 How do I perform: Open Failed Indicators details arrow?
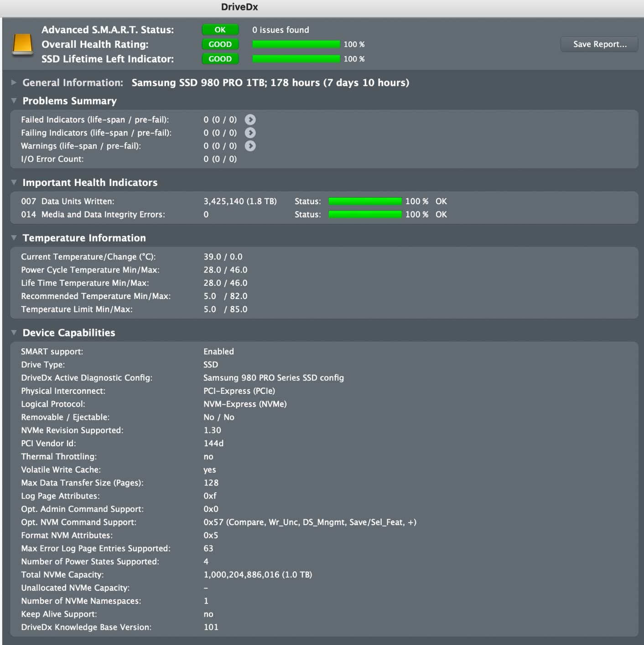pyautogui.click(x=250, y=119)
